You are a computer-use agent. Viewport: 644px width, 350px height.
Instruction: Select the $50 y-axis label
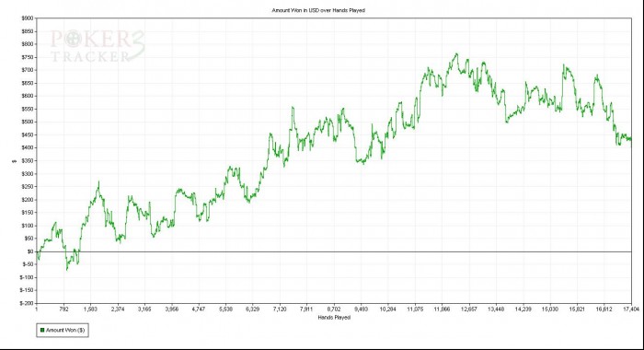29,239
